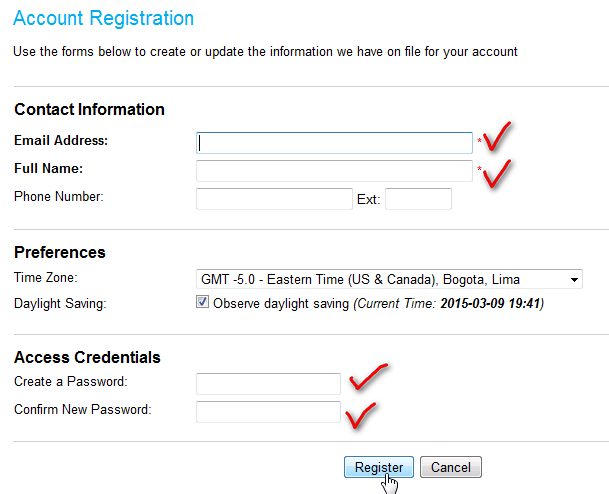This screenshot has height=494, width=609.
Task: Click the Current Time value text
Action: [491, 303]
